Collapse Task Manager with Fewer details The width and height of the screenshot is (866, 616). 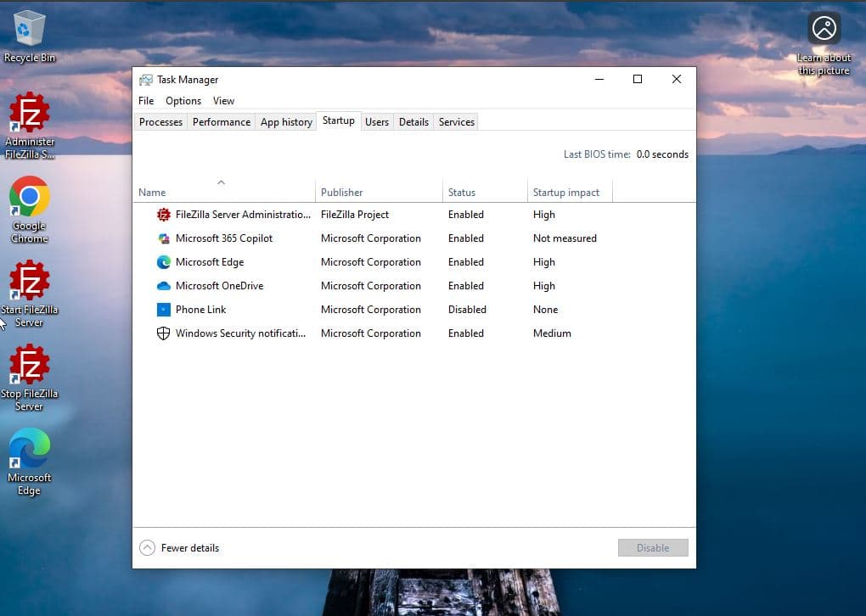click(x=179, y=548)
